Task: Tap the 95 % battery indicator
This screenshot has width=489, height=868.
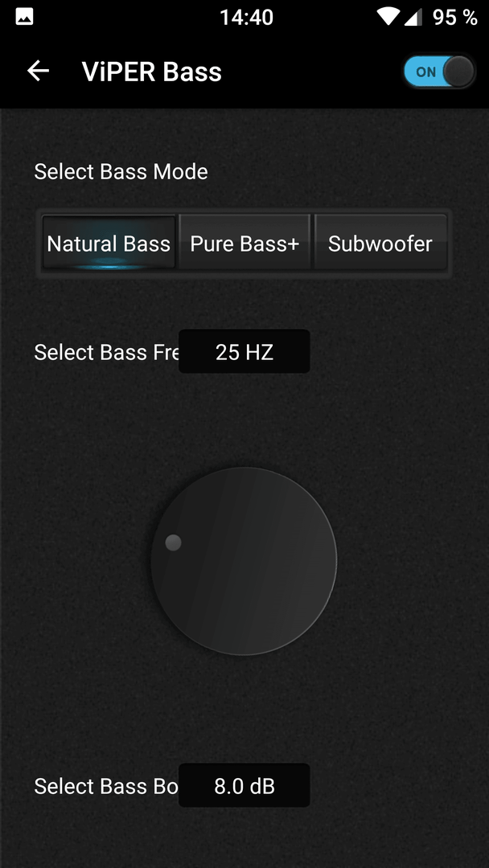Action: tap(454, 17)
